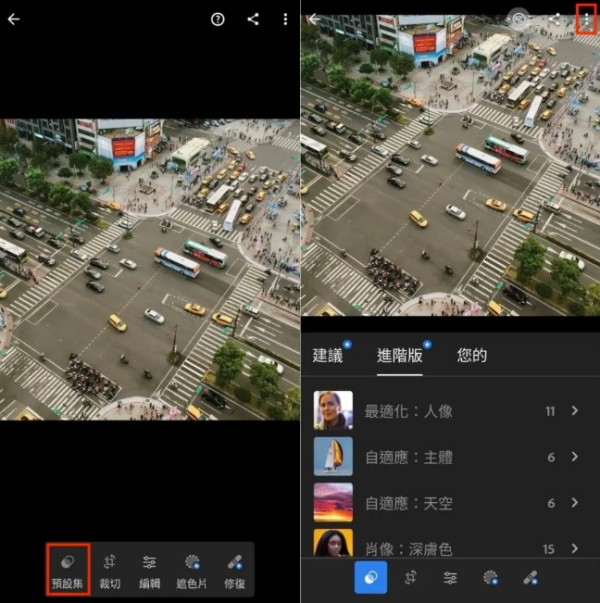Tap highlighted blue presets icon in right toolbar
Viewport: 600px width, 603px height.
pyautogui.click(x=371, y=577)
